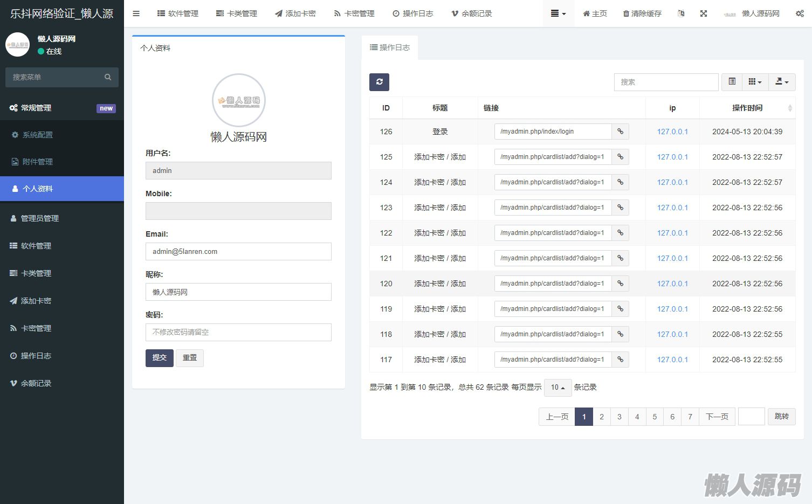
Task: Go to page 3 of the log
Action: [619, 417]
